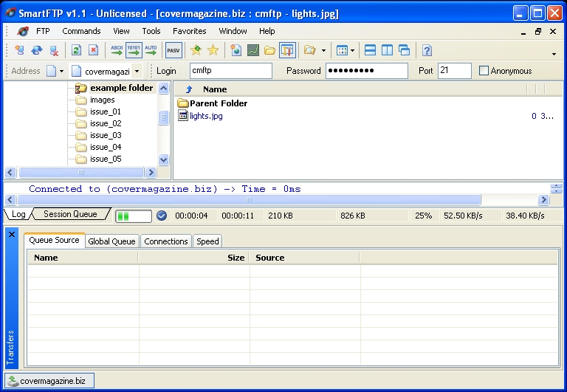Tile windows horizontally

click(370, 50)
